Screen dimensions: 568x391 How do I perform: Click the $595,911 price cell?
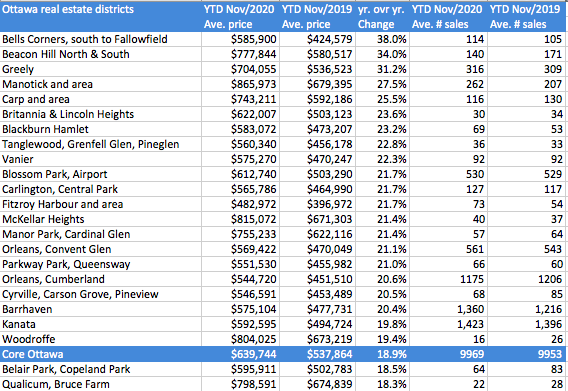(x=241, y=369)
